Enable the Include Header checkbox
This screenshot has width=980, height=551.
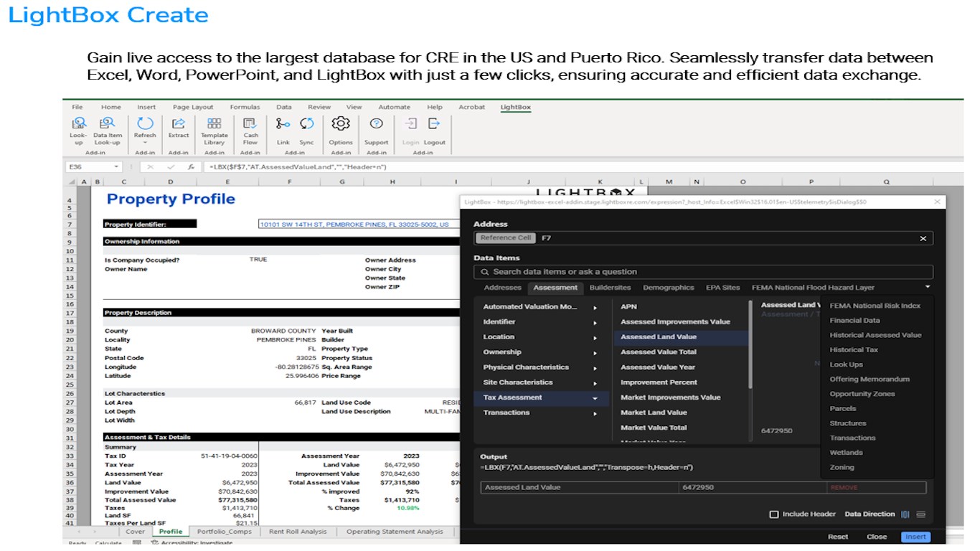[x=773, y=514]
